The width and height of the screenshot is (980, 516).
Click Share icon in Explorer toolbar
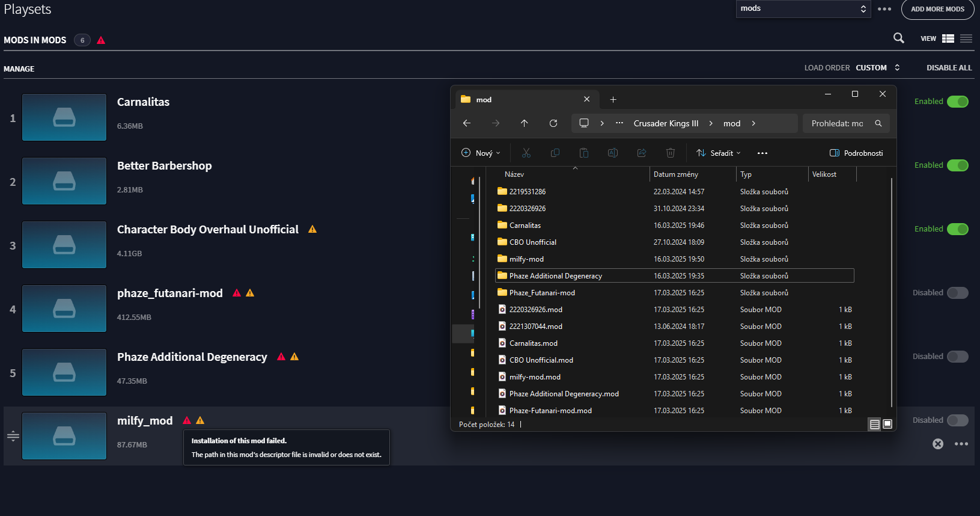[642, 153]
